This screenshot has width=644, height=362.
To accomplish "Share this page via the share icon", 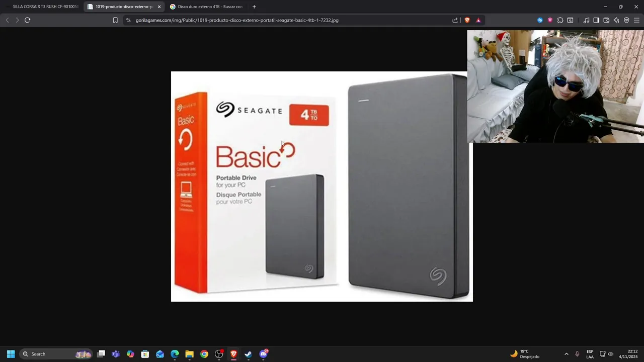I will [x=455, y=20].
